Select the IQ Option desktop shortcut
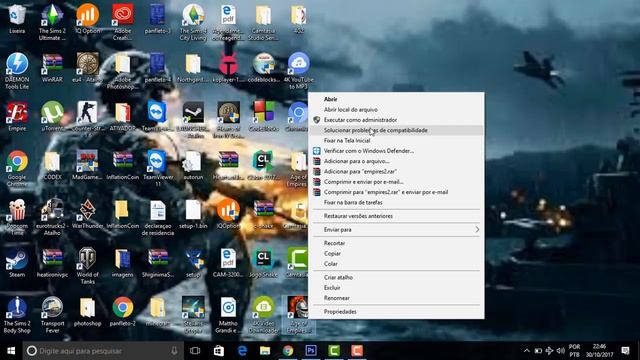 [88, 19]
